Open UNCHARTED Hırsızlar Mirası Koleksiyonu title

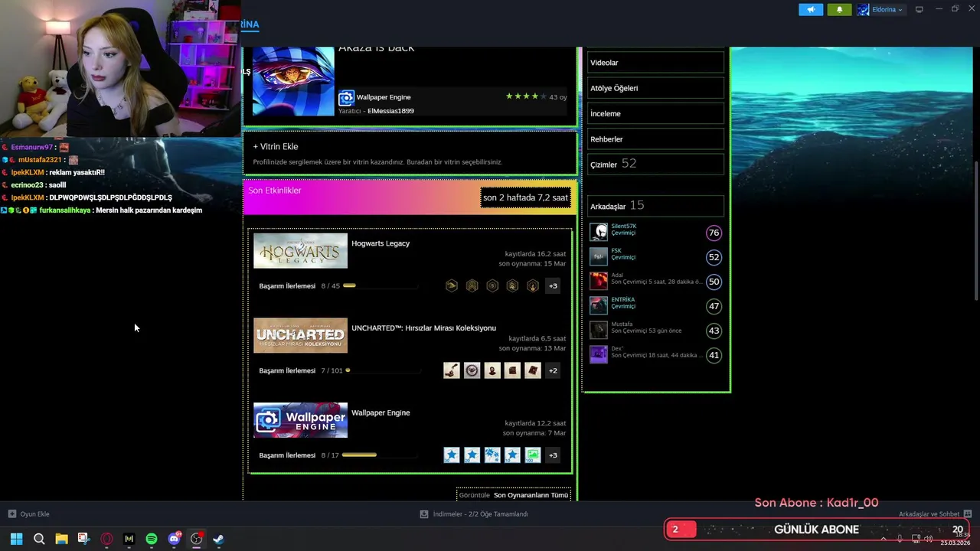point(423,328)
